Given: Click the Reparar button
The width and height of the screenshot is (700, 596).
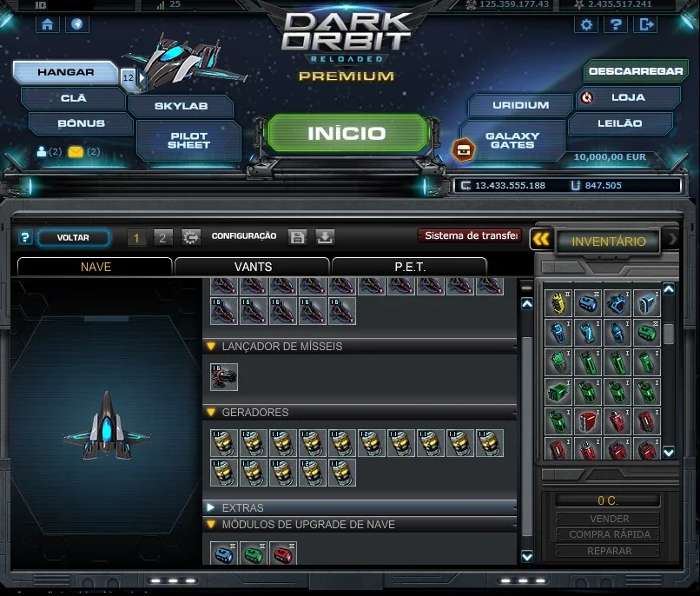Looking at the screenshot, I should click(609, 551).
